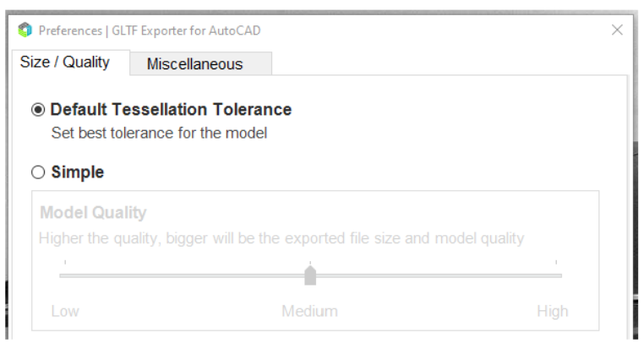The image size is (644, 360).
Task: Click the Model Quality heading
Action: tap(93, 213)
